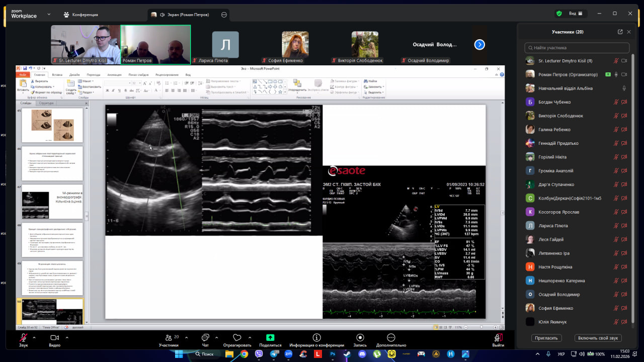Expand audio options arrow beside Звук
This screenshot has width=644, height=362.
[x=34, y=337]
